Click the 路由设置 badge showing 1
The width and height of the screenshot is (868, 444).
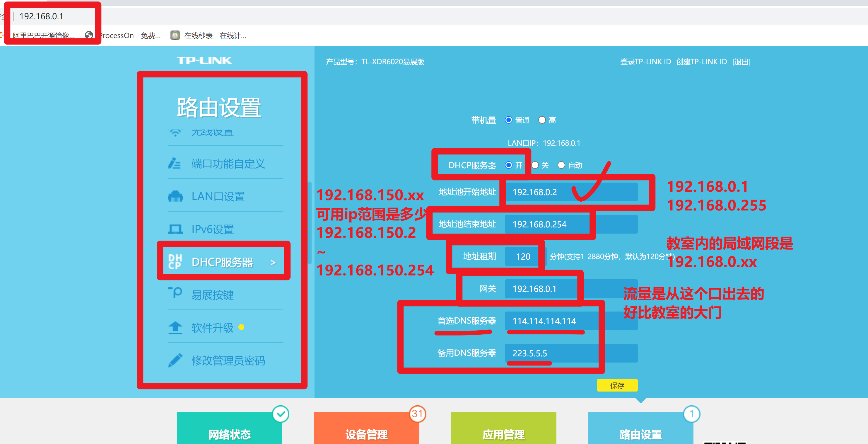(x=691, y=414)
